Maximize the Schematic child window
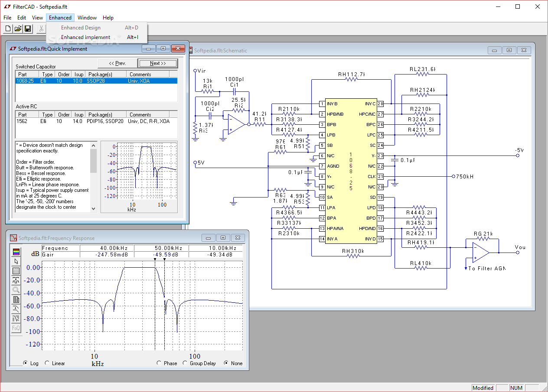548x392 pixels. [x=509, y=50]
